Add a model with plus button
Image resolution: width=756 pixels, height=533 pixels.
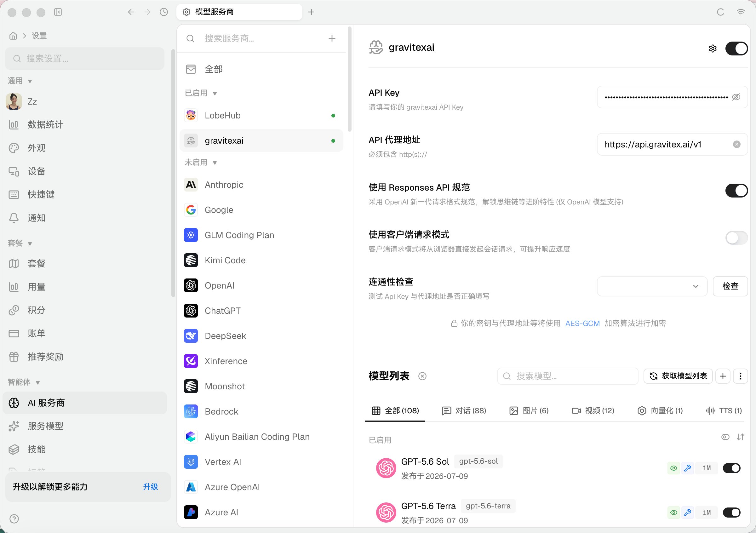click(723, 376)
